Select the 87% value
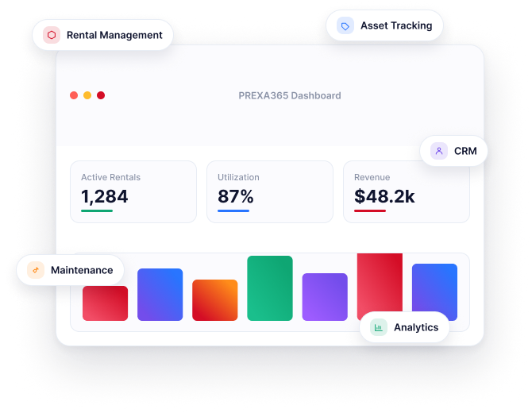Viewport: 532px width, 413px height. coord(236,196)
